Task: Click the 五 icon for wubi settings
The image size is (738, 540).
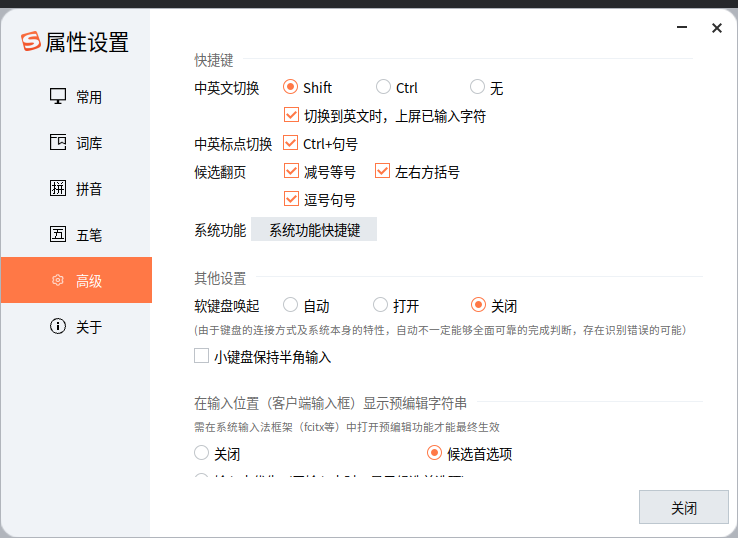Action: pyautogui.click(x=58, y=234)
